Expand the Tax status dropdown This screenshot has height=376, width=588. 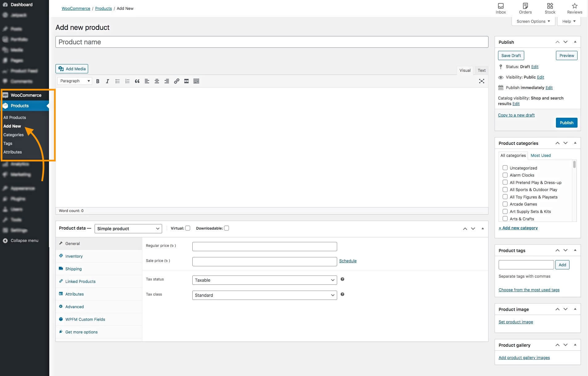click(264, 280)
